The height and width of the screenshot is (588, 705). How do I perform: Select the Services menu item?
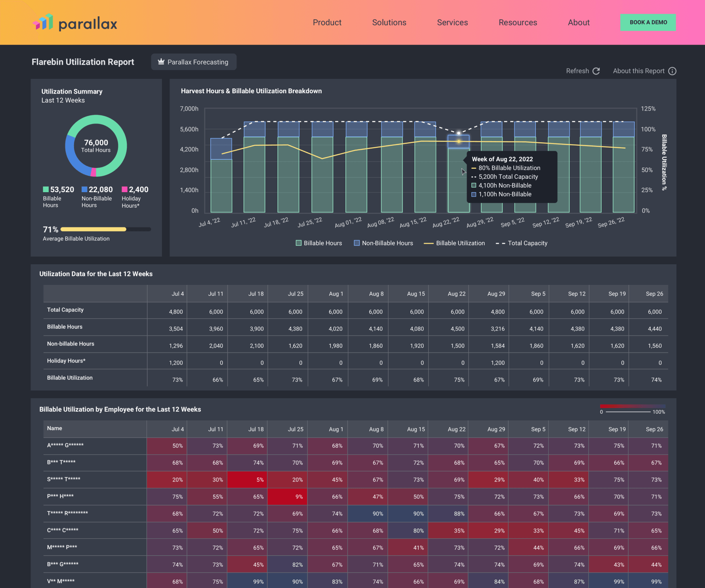pyautogui.click(x=452, y=23)
